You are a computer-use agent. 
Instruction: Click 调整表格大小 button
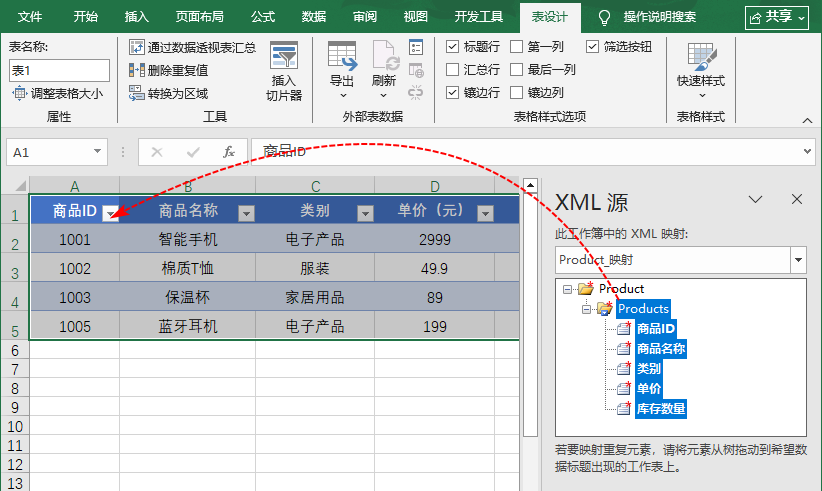(57, 94)
